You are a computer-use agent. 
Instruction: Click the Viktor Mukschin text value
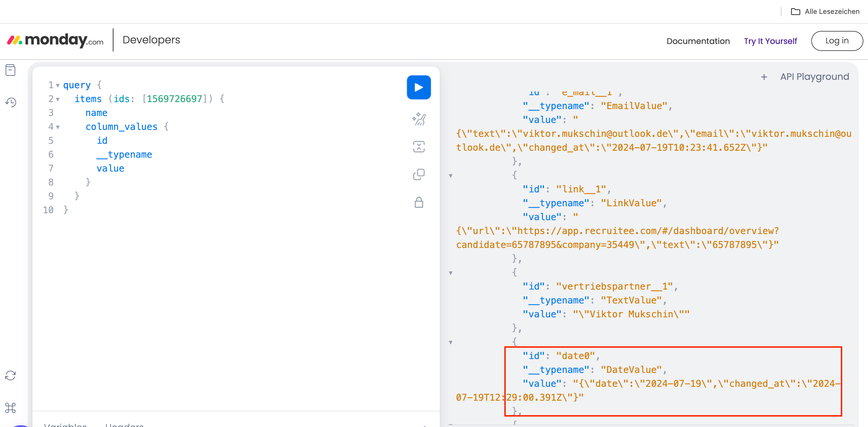pos(631,314)
